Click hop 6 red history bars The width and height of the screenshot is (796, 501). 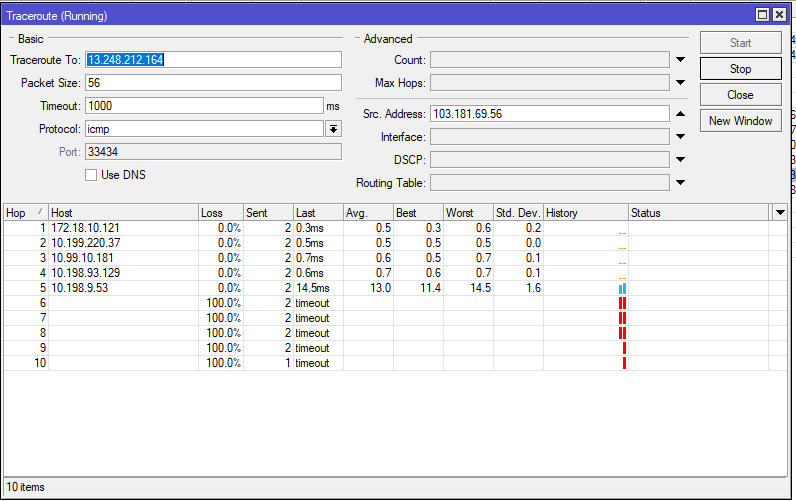[x=622, y=303]
